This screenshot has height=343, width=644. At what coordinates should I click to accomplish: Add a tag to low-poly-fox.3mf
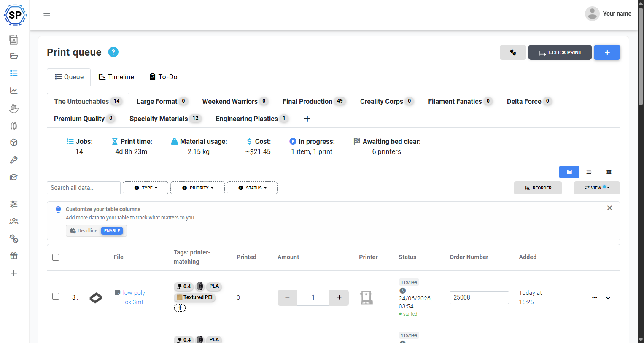[x=180, y=308]
